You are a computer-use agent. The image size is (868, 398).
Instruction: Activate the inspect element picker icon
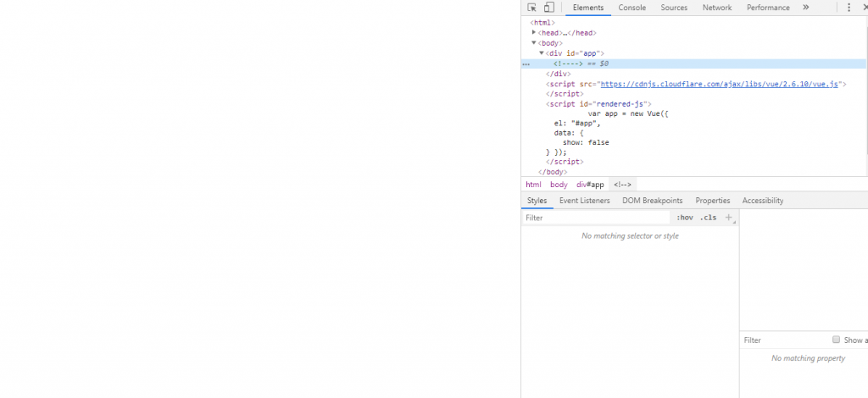[532, 8]
